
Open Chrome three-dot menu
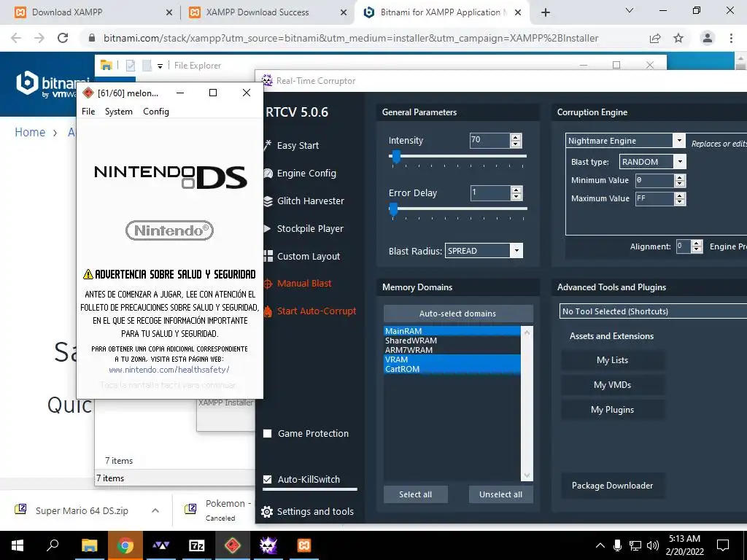[731, 38]
